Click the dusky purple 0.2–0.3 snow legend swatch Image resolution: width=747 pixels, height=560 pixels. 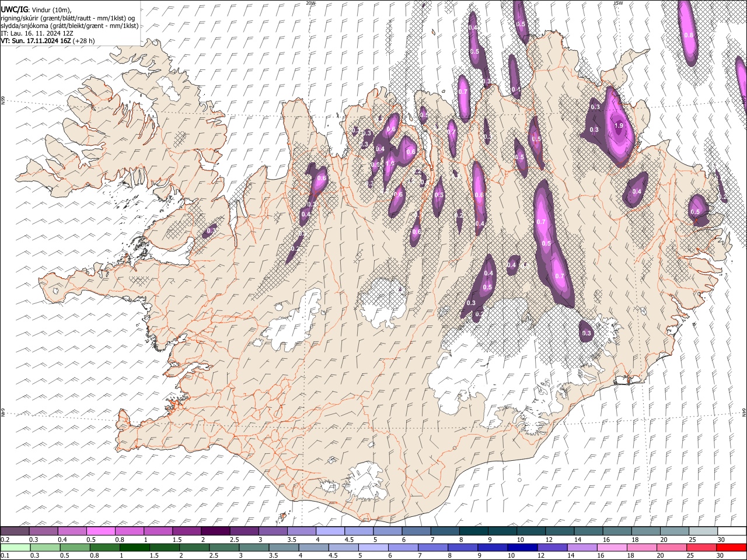(15, 531)
